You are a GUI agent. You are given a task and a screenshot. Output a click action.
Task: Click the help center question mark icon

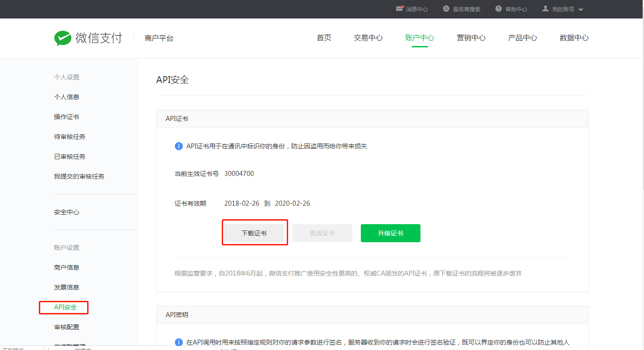tap(499, 9)
